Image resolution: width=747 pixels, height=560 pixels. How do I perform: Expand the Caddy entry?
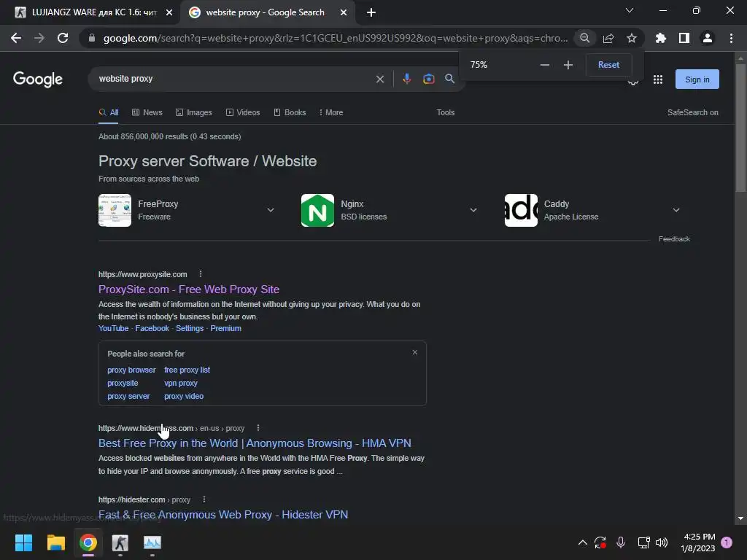click(676, 210)
